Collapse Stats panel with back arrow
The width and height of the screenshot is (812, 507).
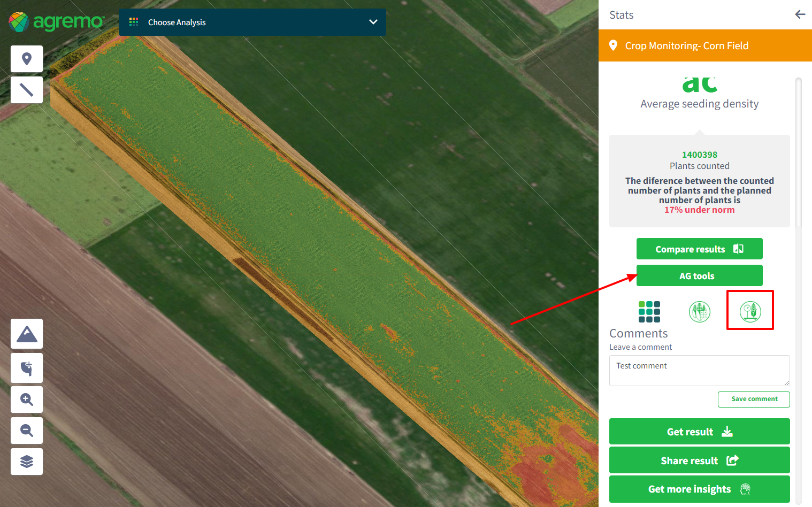point(800,15)
